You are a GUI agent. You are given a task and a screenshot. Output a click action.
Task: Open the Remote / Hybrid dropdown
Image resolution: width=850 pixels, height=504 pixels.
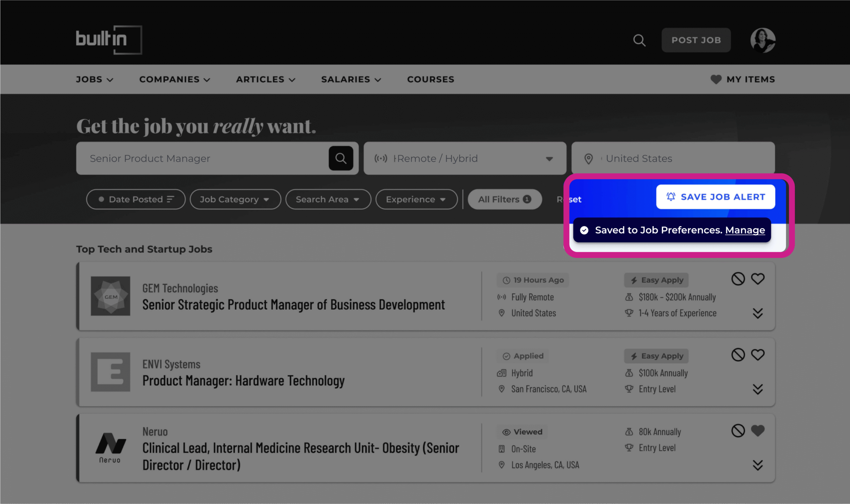[x=465, y=158]
